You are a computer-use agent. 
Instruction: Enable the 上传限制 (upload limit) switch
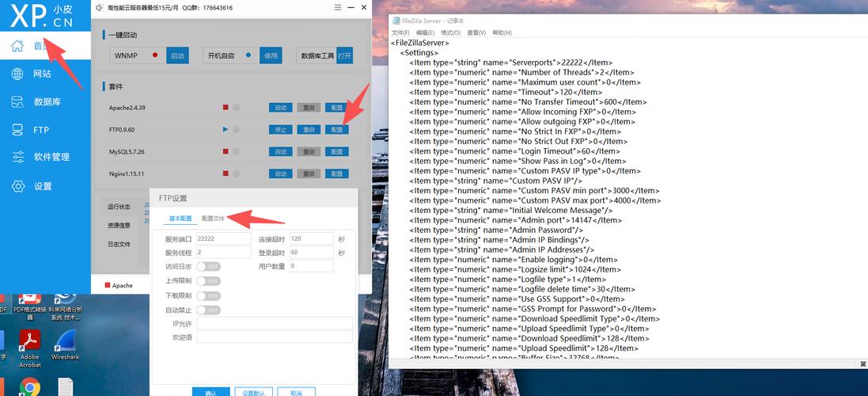[x=208, y=281]
